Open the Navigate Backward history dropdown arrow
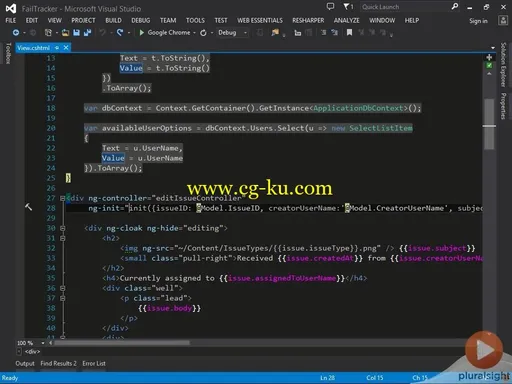The height and width of the screenshot is (384, 512). click(24, 33)
